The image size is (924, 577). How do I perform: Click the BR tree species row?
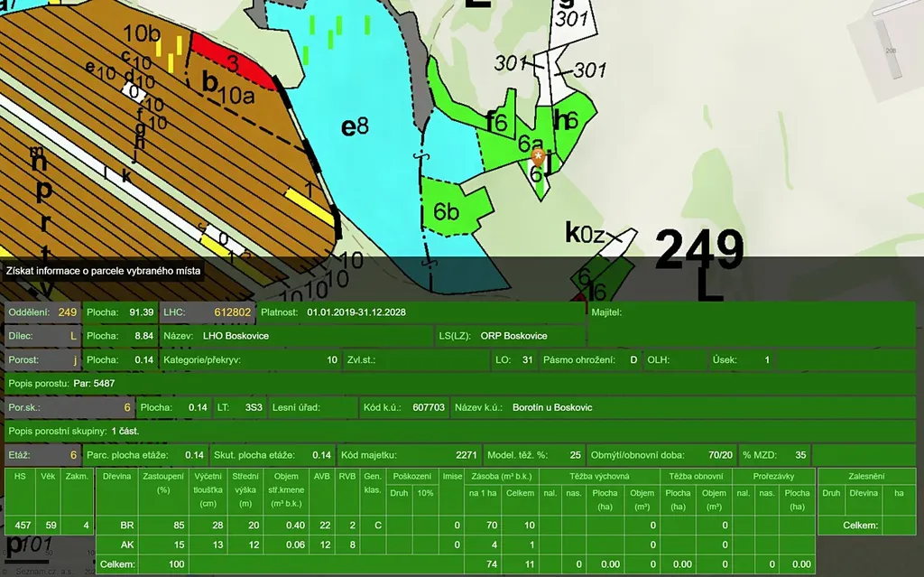click(x=126, y=525)
